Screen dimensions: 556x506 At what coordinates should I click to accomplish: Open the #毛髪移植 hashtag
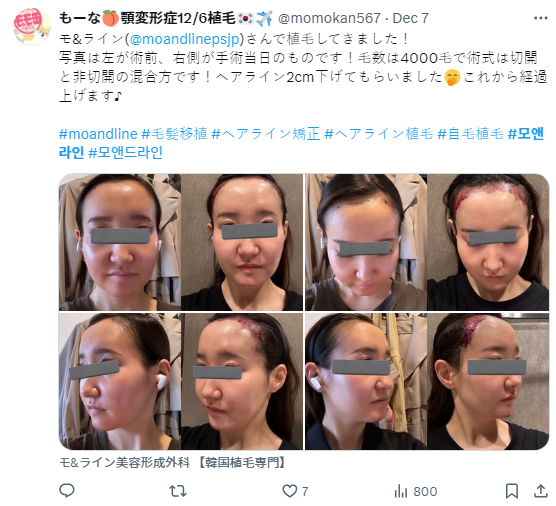point(174,134)
